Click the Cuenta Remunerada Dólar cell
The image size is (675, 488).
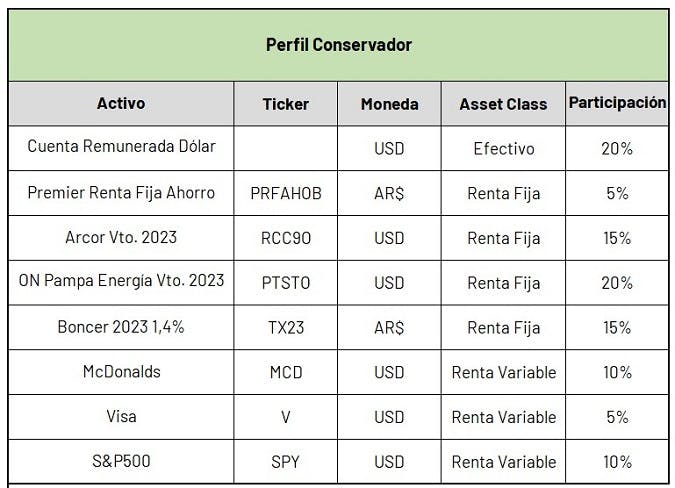point(121,148)
